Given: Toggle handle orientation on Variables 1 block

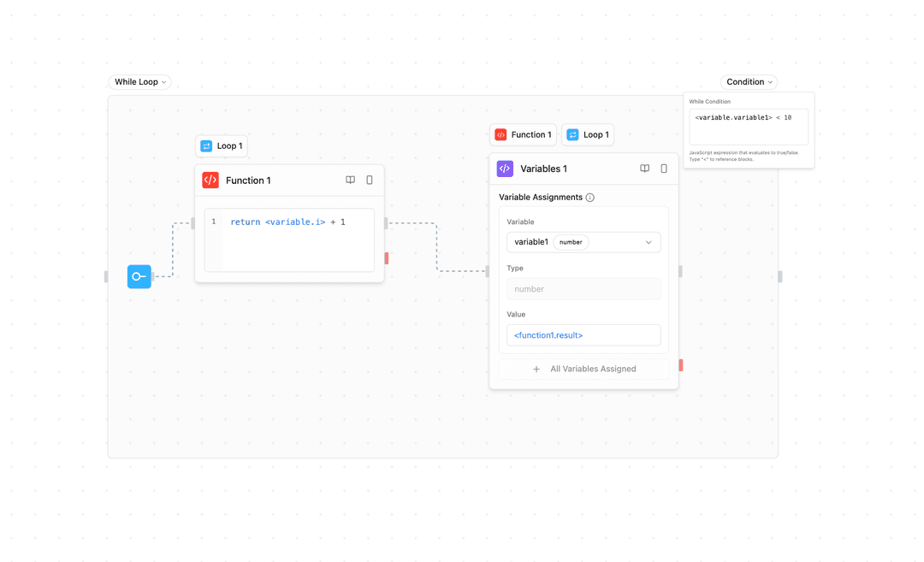Looking at the screenshot, I should pos(664,169).
